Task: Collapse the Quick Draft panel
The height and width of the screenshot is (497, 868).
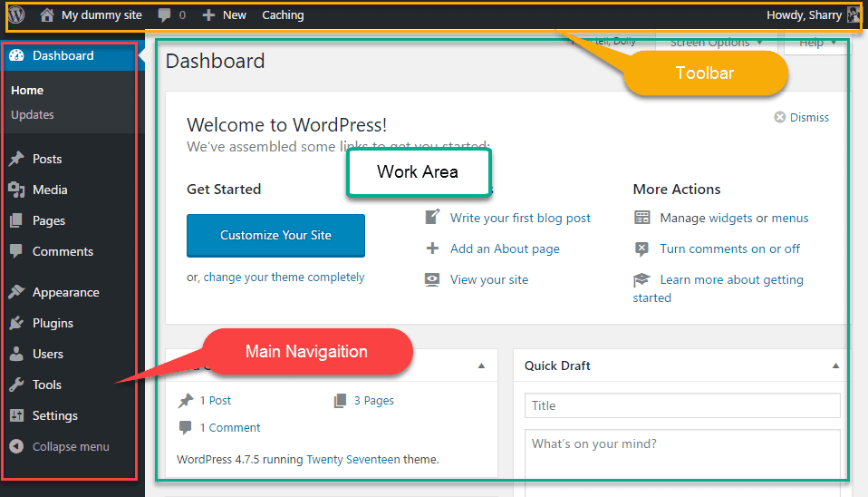Action: tap(835, 365)
